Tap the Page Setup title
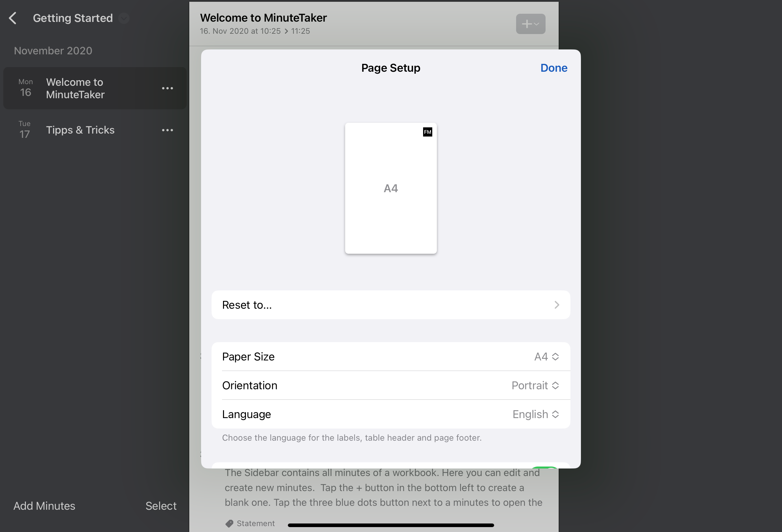Viewport: 782px width, 532px height. pyautogui.click(x=391, y=68)
